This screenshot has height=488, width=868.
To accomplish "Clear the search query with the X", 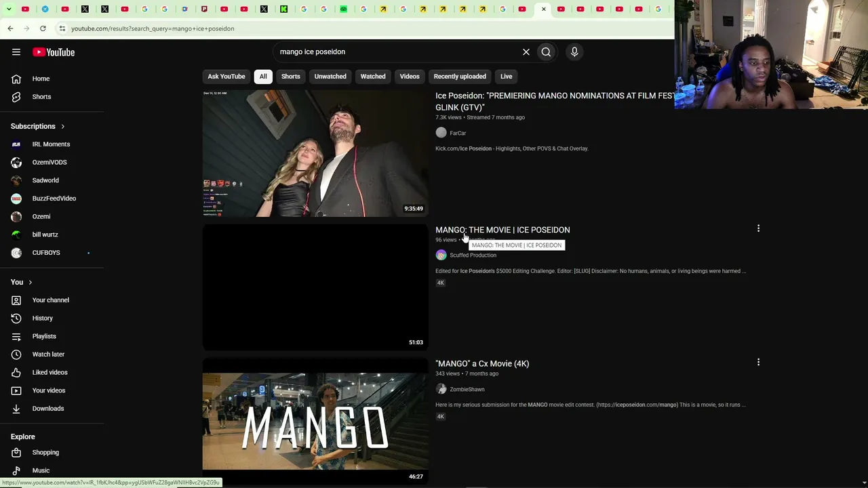I will (x=526, y=52).
